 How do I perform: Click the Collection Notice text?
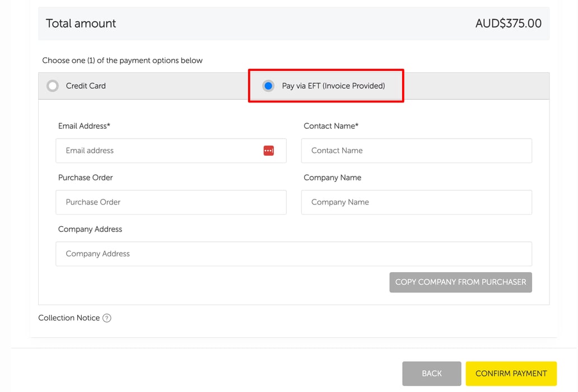[69, 318]
